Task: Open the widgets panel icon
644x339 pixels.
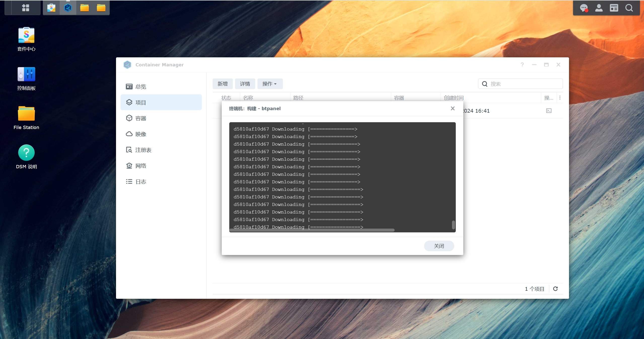Action: 614,8
